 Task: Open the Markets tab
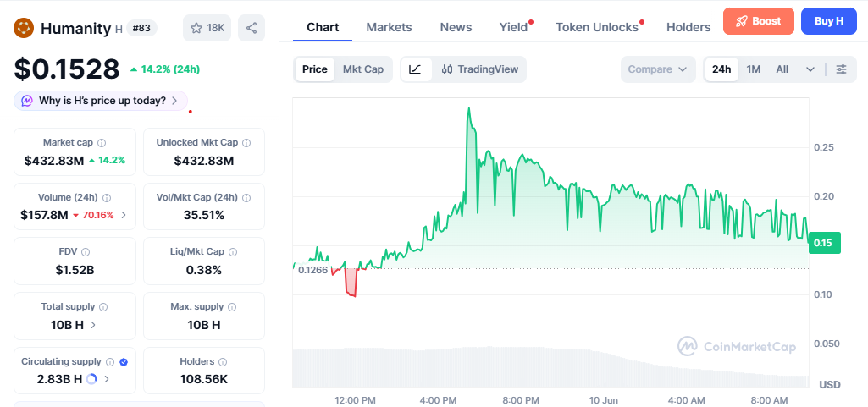[390, 27]
